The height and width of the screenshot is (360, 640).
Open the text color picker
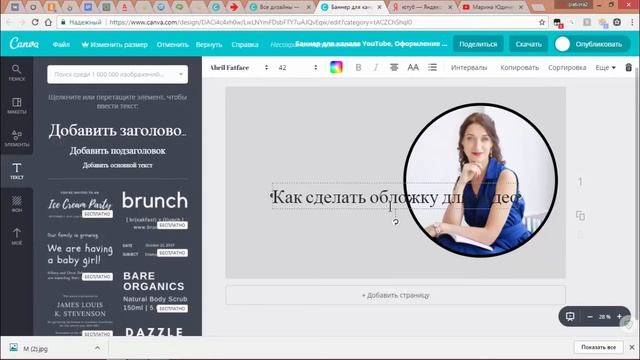336,67
